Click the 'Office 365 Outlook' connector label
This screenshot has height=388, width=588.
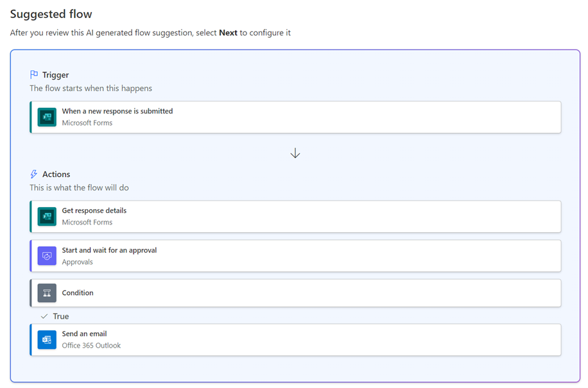pos(91,346)
